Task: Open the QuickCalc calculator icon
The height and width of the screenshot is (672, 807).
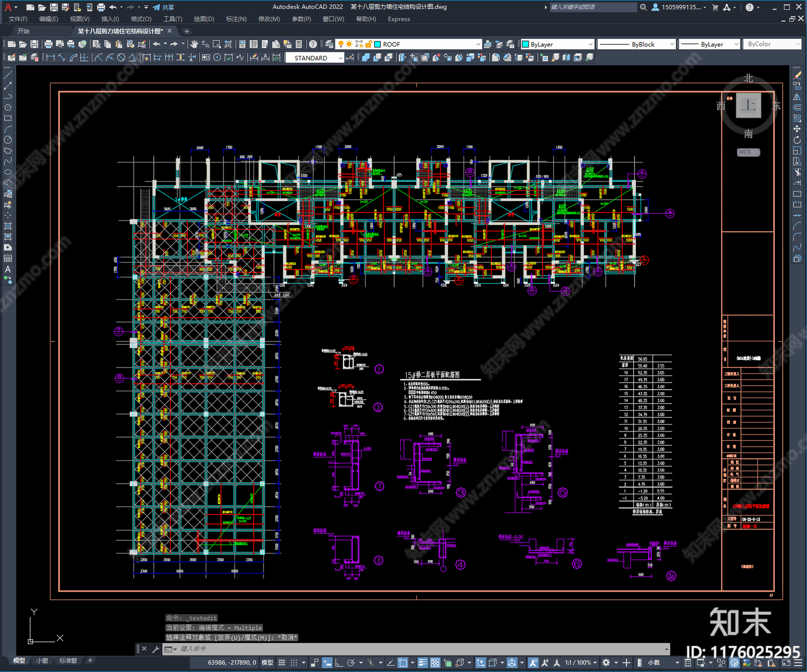Action: pyautogui.click(x=299, y=44)
